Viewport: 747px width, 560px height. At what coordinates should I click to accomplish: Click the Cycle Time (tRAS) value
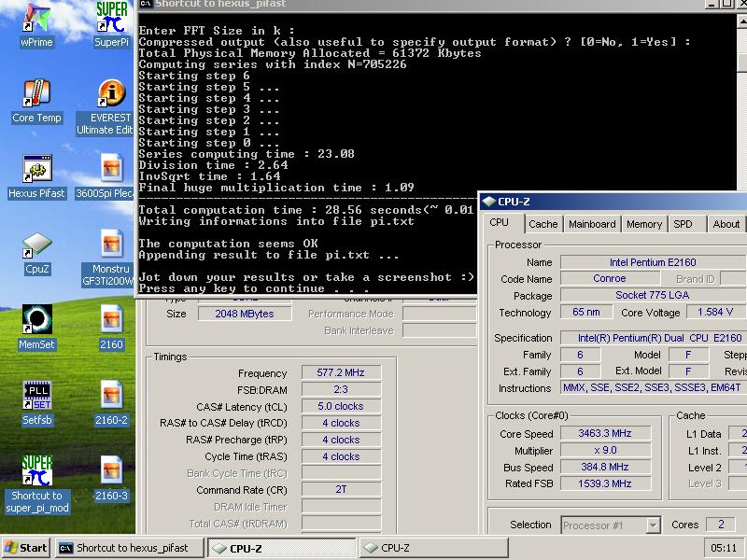tap(341, 456)
